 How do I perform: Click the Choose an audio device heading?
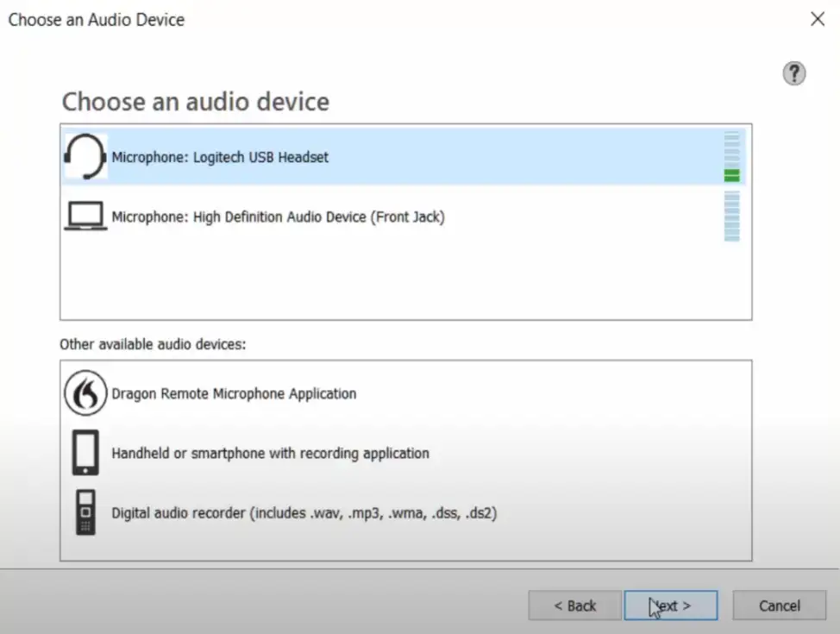195,102
